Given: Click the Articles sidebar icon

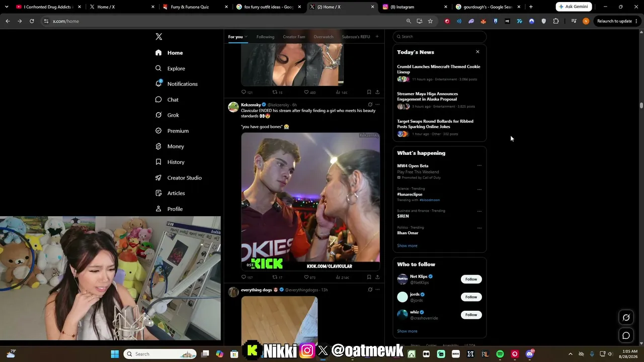Looking at the screenshot, I should (158, 193).
